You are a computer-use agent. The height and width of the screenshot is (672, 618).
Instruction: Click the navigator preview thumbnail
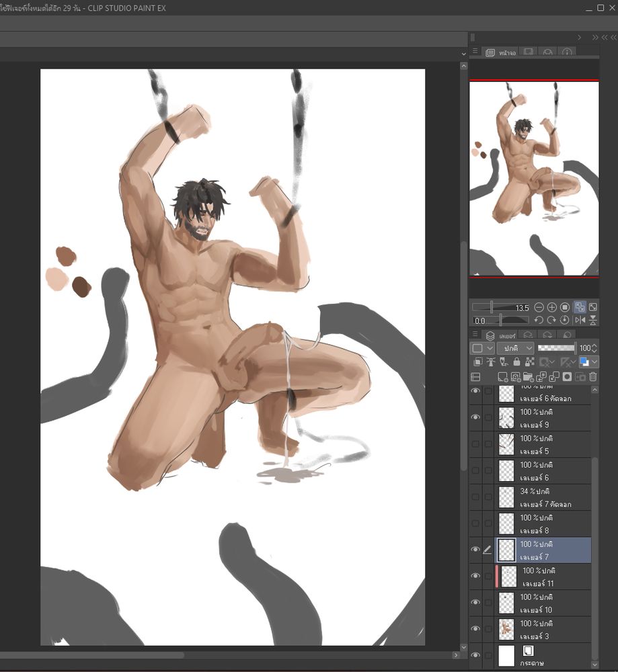(x=534, y=178)
